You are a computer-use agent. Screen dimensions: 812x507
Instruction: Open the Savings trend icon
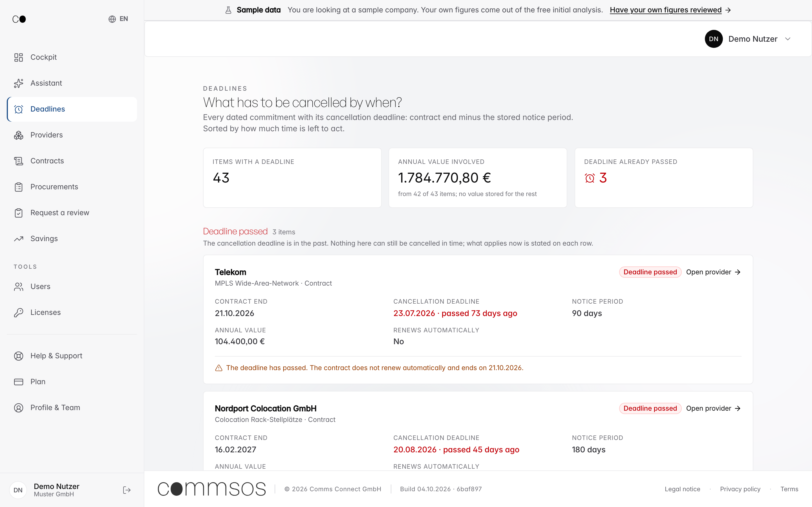coord(18,239)
